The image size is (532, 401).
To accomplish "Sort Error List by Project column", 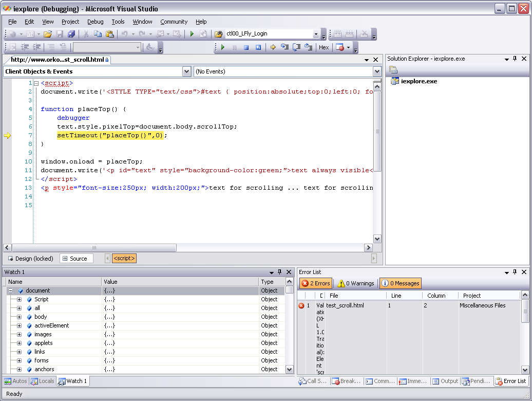I will [489, 296].
